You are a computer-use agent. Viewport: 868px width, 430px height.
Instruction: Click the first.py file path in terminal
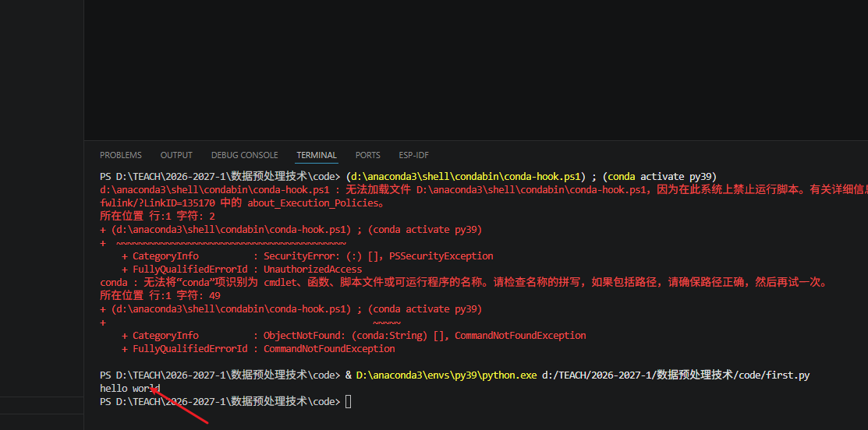(676, 375)
